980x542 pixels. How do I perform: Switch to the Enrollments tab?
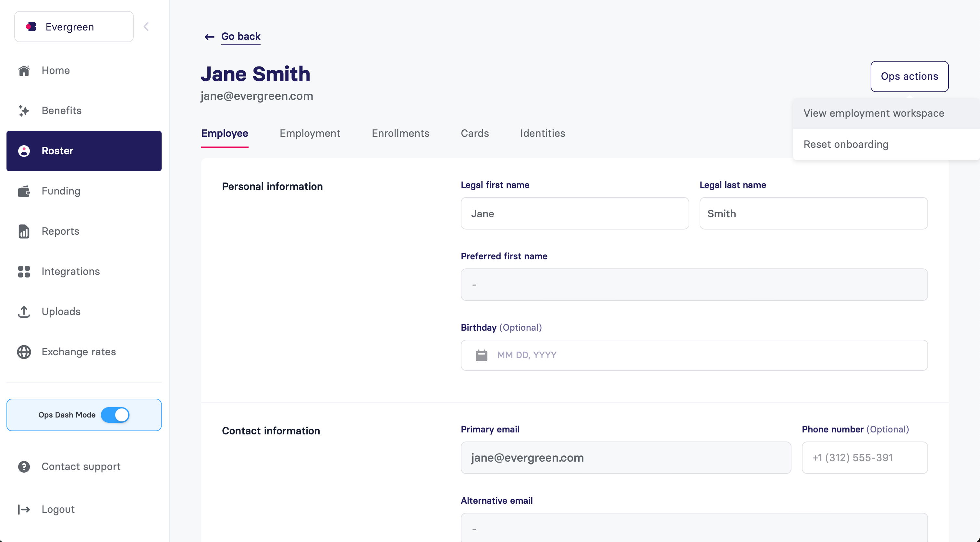point(400,134)
